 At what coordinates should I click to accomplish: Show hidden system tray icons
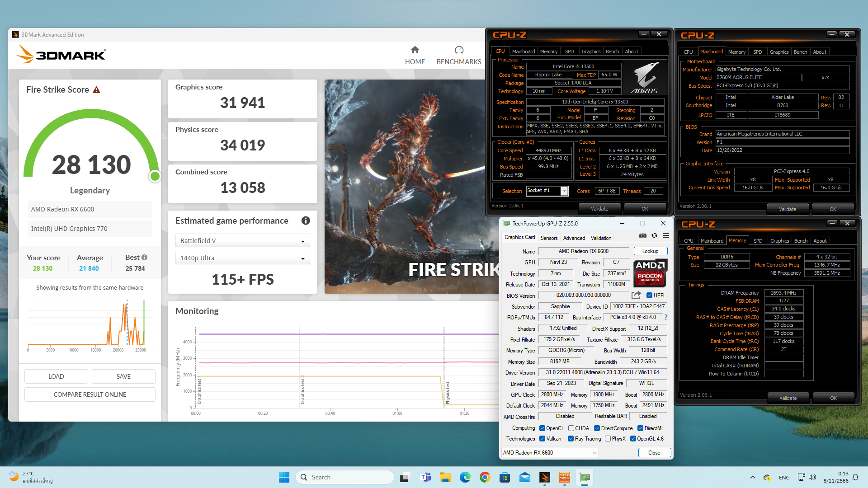pos(752,477)
